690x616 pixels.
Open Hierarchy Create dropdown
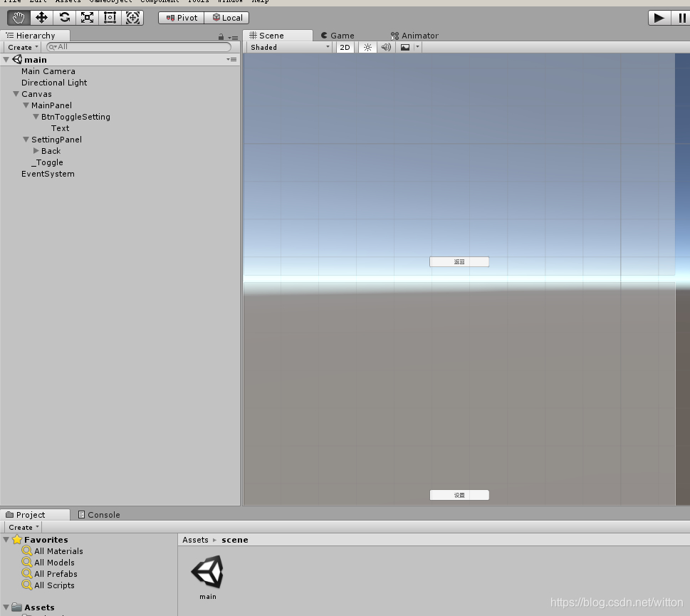click(x=23, y=47)
